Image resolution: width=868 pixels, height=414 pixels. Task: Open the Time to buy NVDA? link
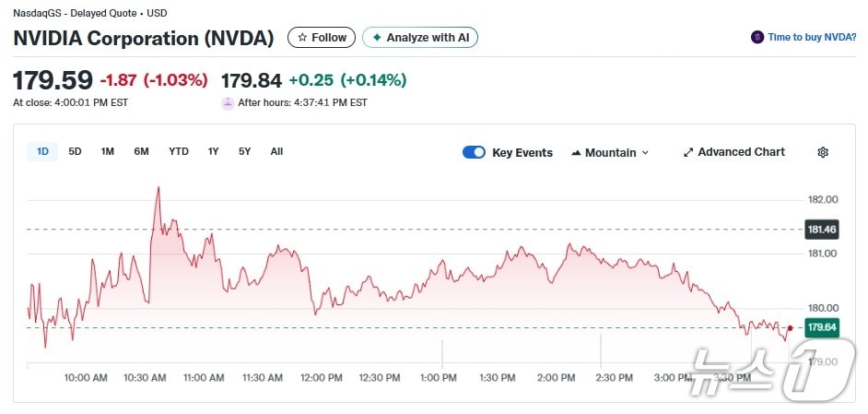tap(812, 38)
